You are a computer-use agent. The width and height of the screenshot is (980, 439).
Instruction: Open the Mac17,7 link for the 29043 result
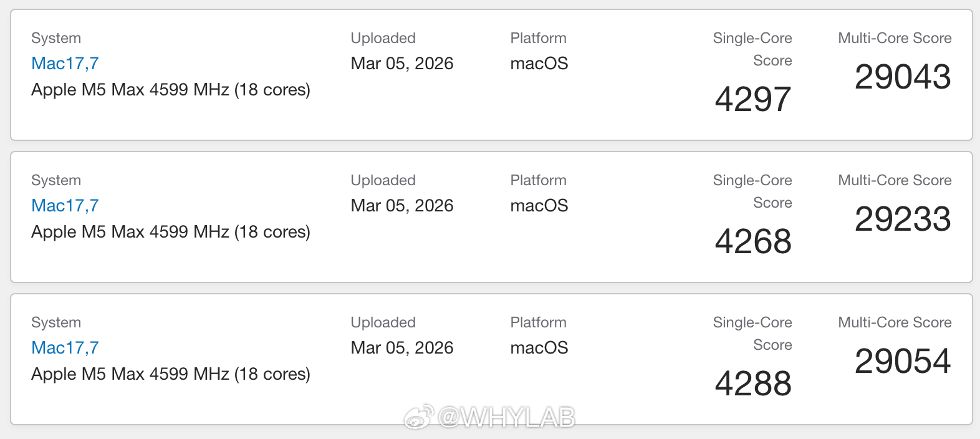65,64
